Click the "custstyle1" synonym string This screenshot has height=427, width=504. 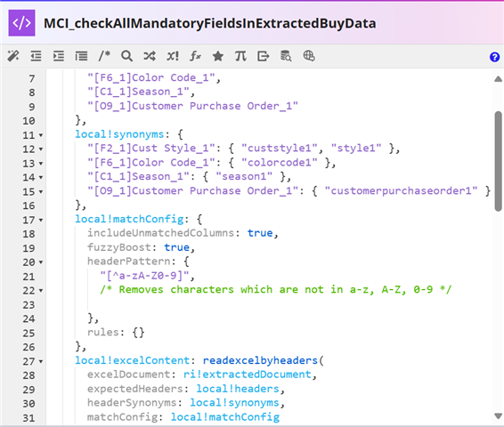click(x=280, y=149)
